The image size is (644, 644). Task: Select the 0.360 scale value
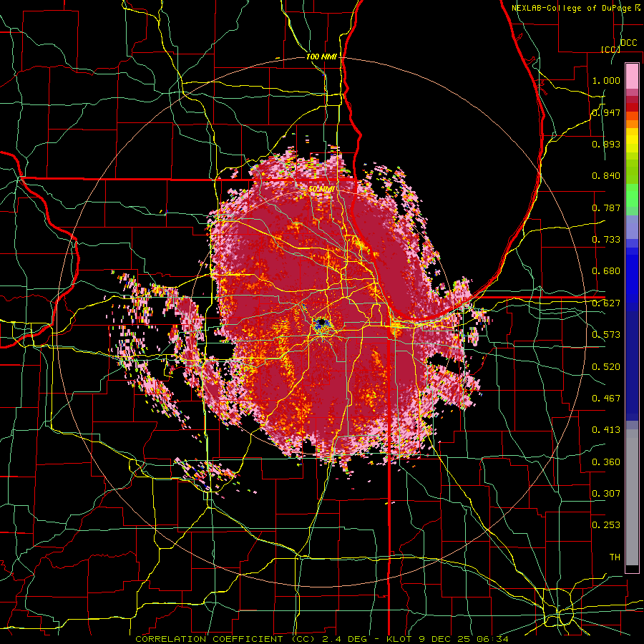point(606,462)
